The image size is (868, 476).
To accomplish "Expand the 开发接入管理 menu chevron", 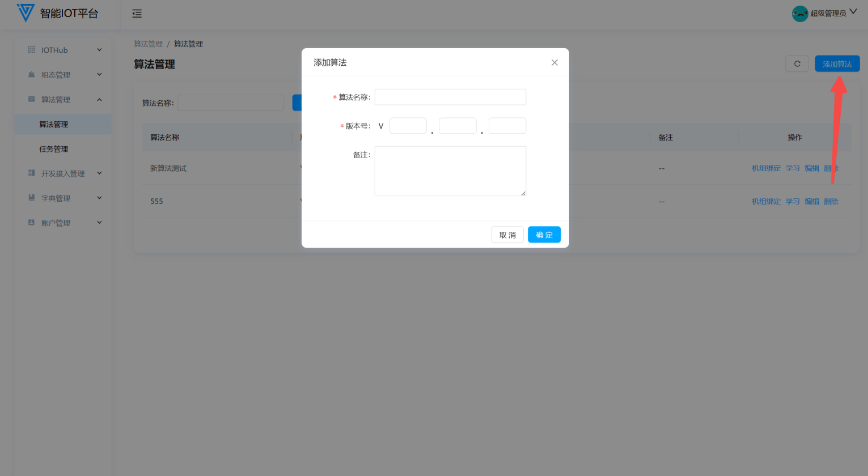I will tap(99, 173).
